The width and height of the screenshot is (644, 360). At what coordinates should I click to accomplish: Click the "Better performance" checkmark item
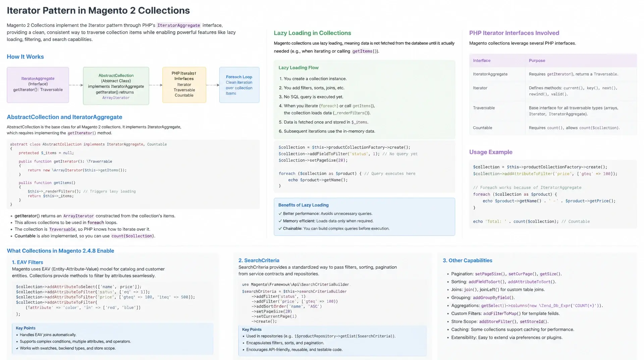click(x=325, y=214)
